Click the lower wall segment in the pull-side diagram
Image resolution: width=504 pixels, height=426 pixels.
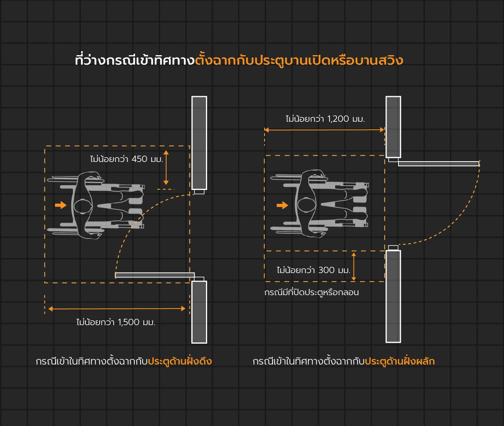pos(199,312)
